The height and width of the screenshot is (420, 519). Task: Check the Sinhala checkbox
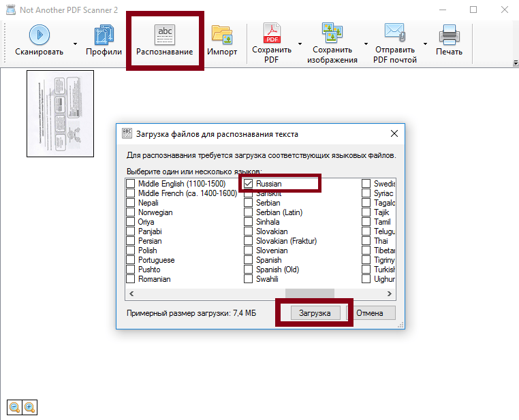click(248, 222)
